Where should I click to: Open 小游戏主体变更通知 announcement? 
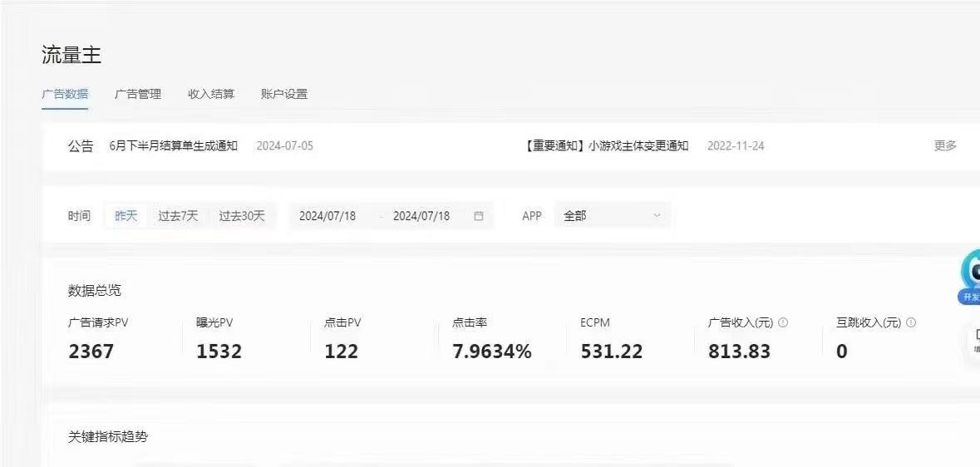[x=606, y=145]
